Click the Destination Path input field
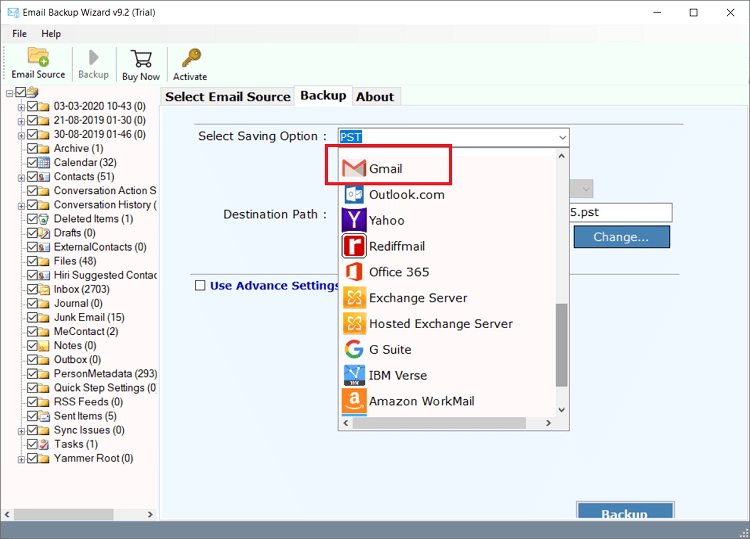750x539 pixels. click(x=620, y=212)
